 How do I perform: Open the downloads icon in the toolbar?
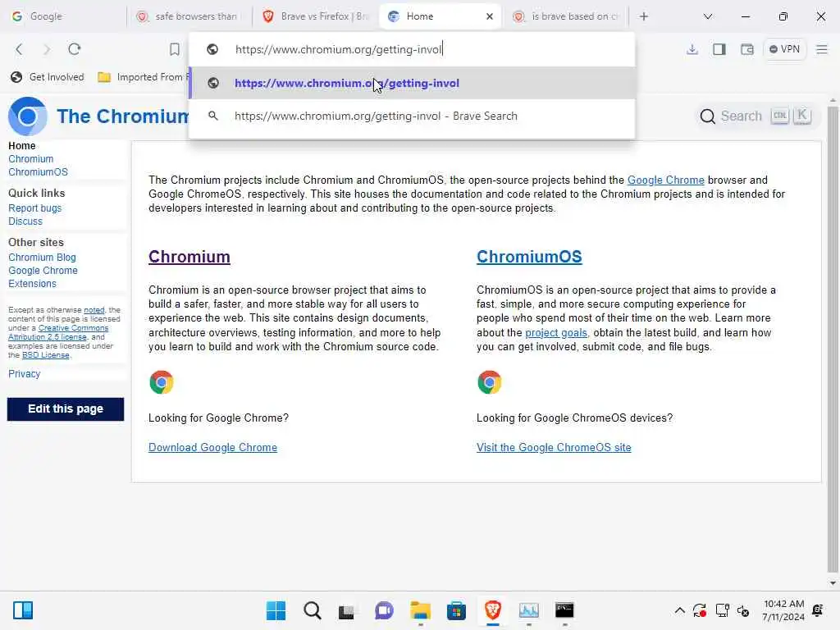pos(692,49)
